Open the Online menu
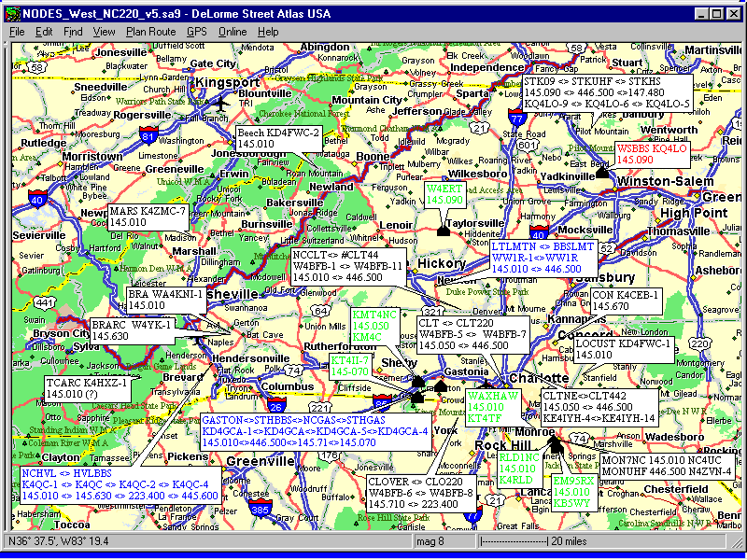This screenshot has width=747, height=560. pos(233,32)
